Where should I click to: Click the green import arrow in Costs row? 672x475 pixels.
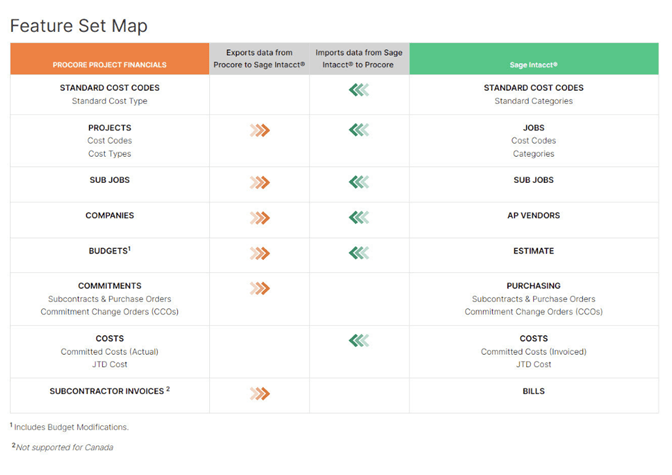359,340
